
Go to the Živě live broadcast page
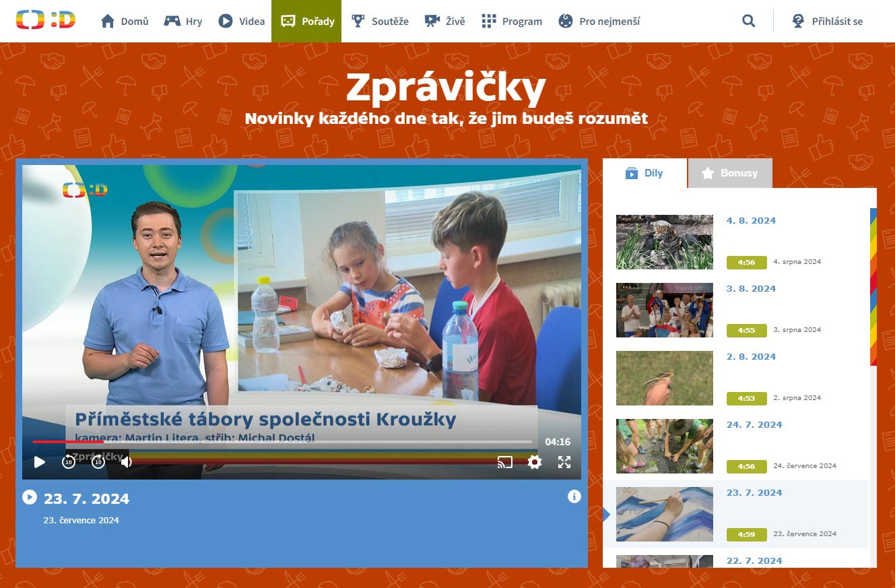444,21
